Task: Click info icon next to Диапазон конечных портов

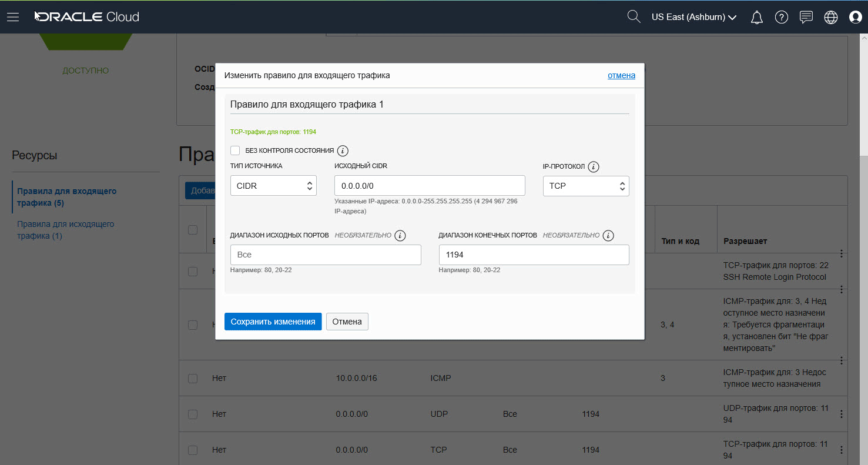Action: 608,236
